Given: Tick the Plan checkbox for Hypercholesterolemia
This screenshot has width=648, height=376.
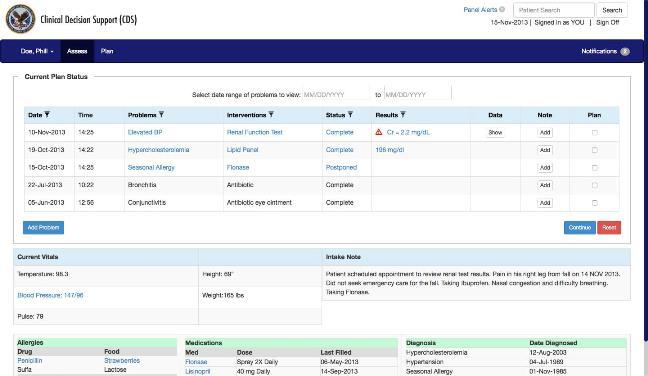Looking at the screenshot, I should click(x=595, y=150).
